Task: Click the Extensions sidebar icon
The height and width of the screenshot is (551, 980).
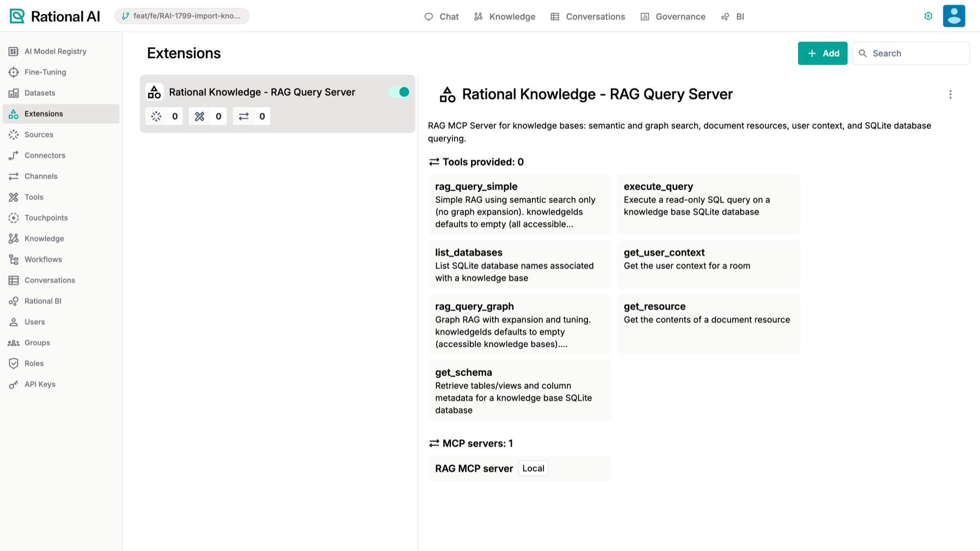Action: click(14, 114)
